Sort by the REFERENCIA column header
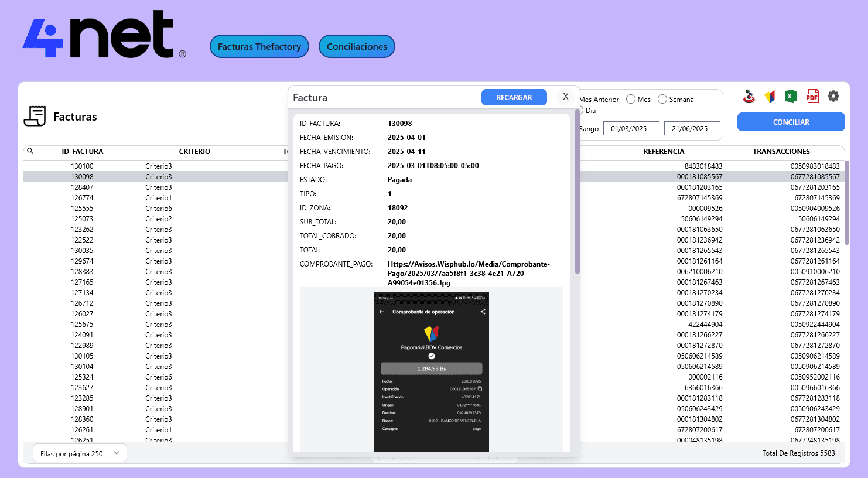Viewport: 868px width, 478px height. pyautogui.click(x=663, y=152)
